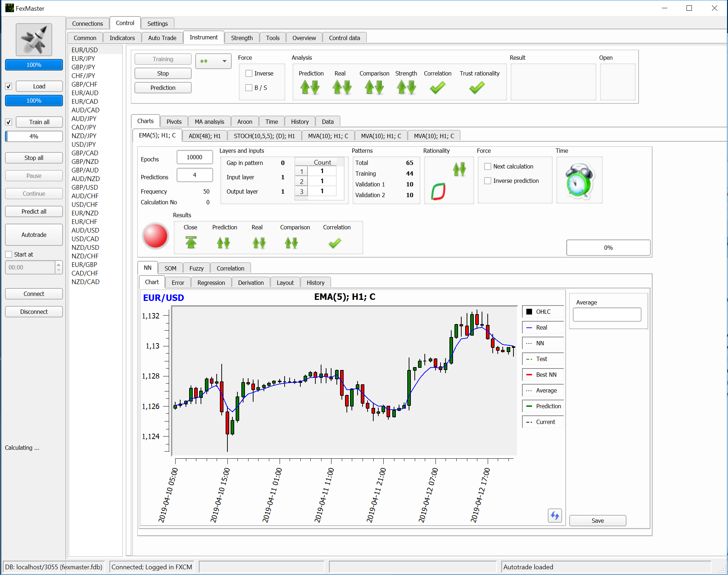Viewport: 728px width, 575px height.
Task: Increase Start at time with stepper
Action: point(59,264)
